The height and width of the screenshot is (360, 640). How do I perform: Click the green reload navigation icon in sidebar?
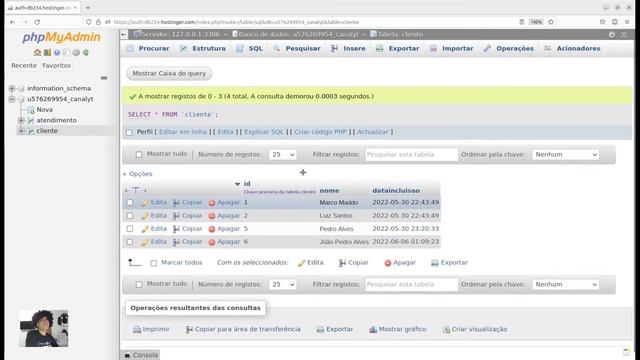click(x=86, y=52)
